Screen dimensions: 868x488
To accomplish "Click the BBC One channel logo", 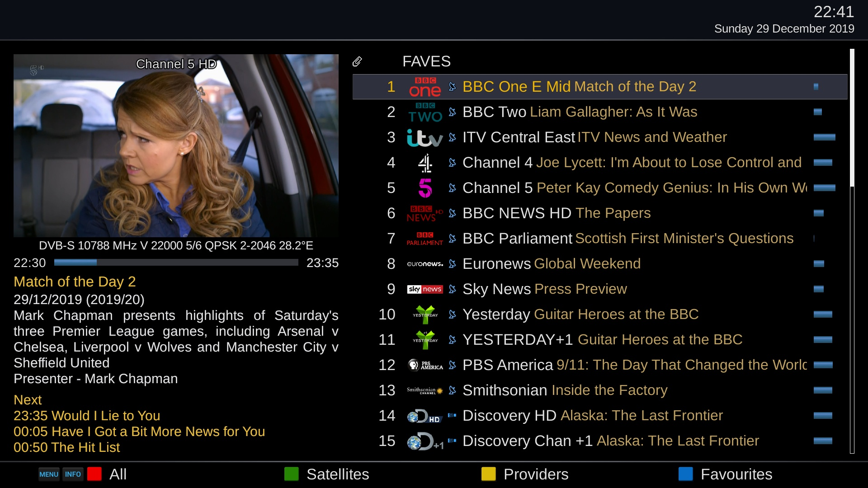I will 425,87.
